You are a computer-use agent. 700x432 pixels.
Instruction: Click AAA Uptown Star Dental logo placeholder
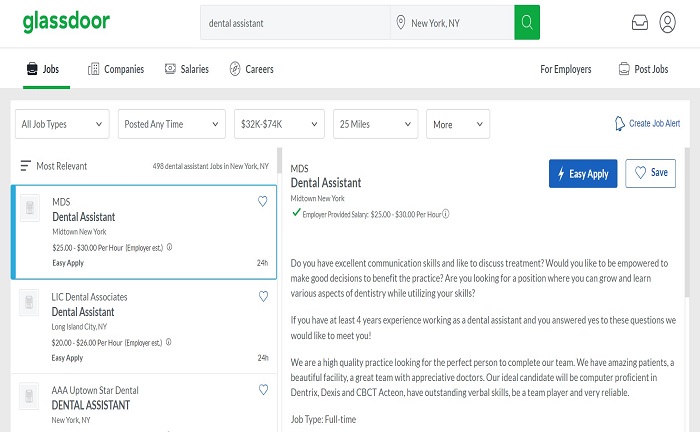point(29,396)
